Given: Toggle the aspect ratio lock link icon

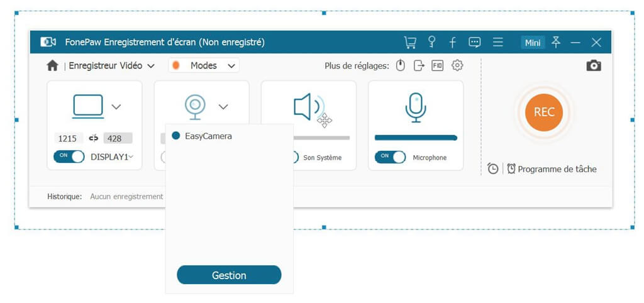Looking at the screenshot, I should click(x=94, y=138).
